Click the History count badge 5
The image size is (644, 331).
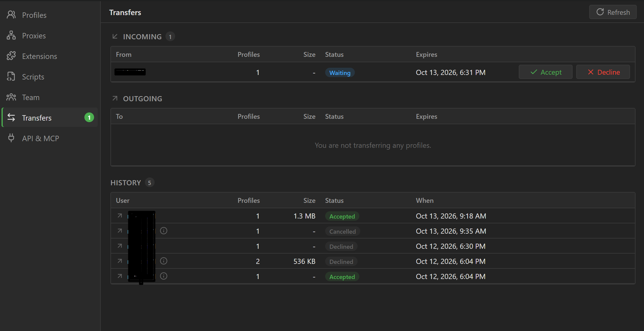(x=149, y=183)
